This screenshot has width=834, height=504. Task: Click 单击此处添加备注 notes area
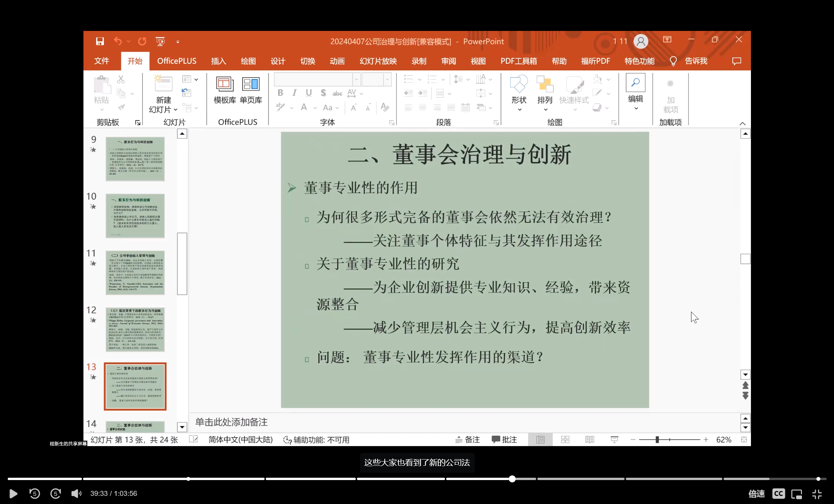[231, 422]
